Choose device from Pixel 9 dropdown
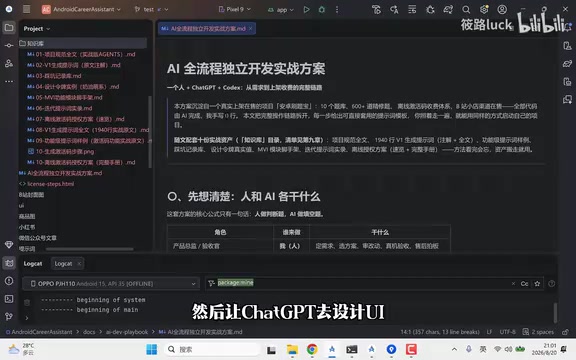The width and height of the screenshot is (576, 360). click(x=234, y=9)
